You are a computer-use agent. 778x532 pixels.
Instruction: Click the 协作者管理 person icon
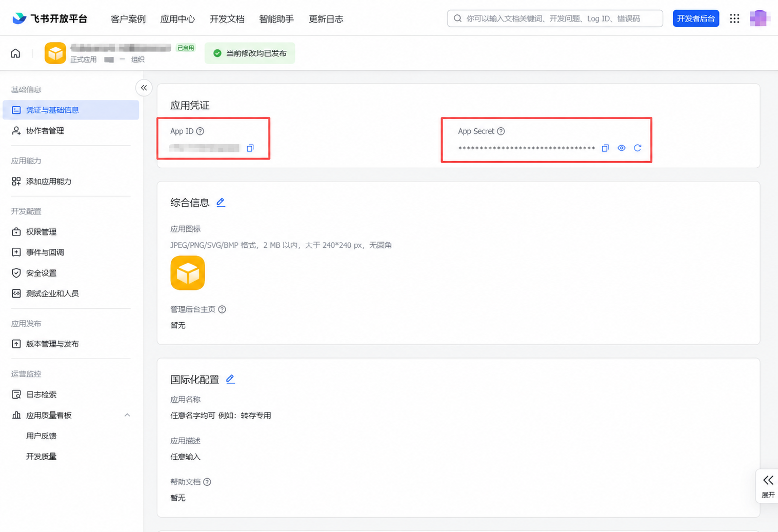tap(16, 131)
